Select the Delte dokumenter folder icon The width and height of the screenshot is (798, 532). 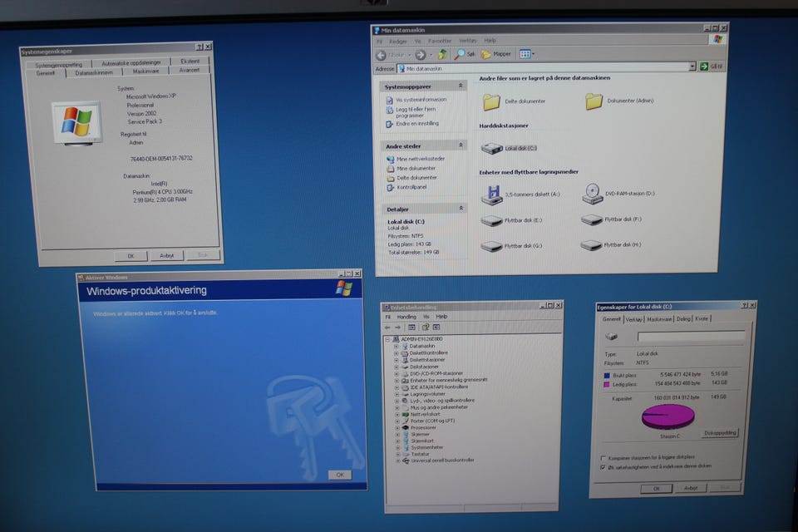point(491,101)
